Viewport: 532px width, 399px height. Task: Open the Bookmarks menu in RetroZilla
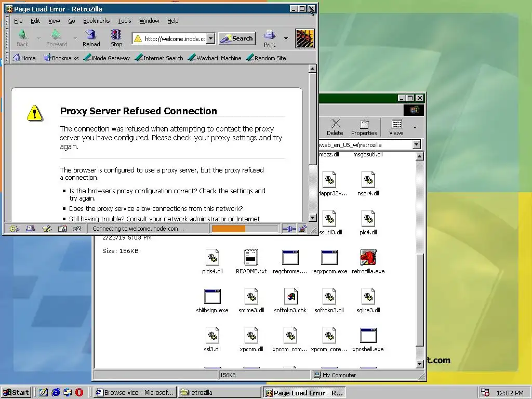click(x=96, y=21)
